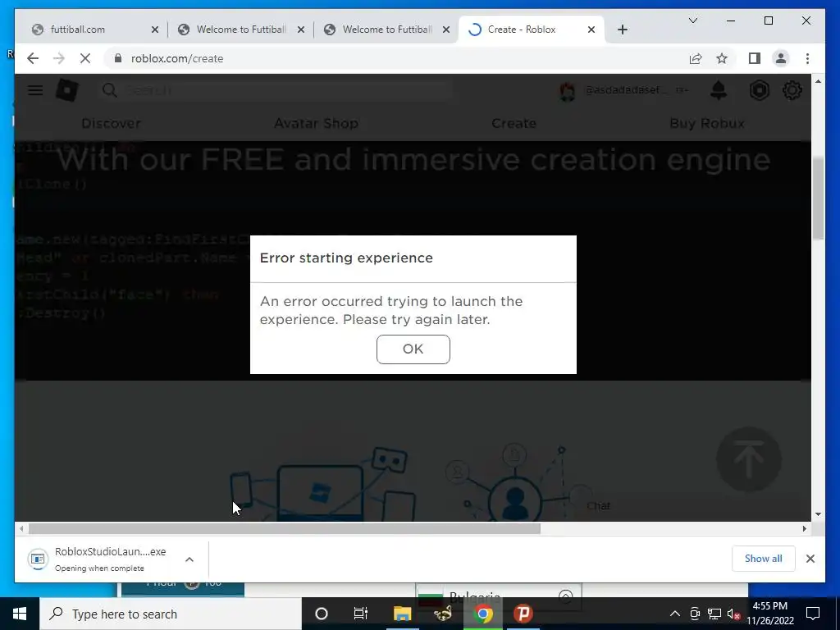Open the Windows Start menu

pos(20,614)
